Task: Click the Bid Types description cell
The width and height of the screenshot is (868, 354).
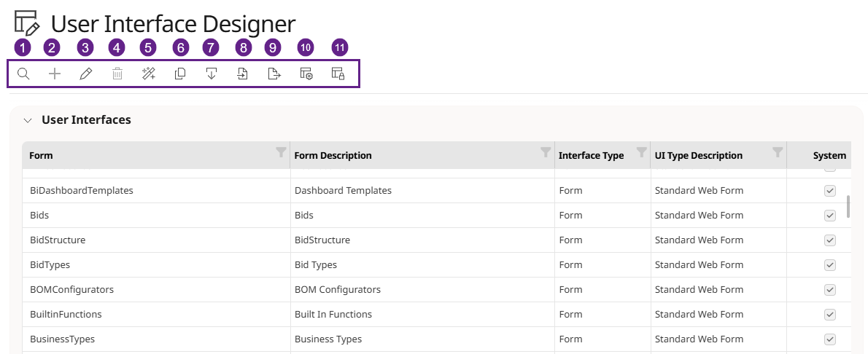Action: (422, 265)
